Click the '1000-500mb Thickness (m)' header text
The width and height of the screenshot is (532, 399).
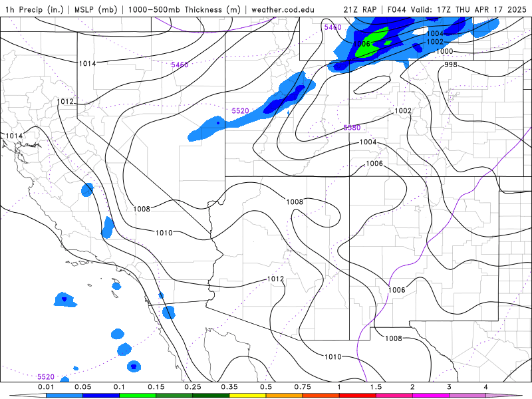tap(184, 9)
